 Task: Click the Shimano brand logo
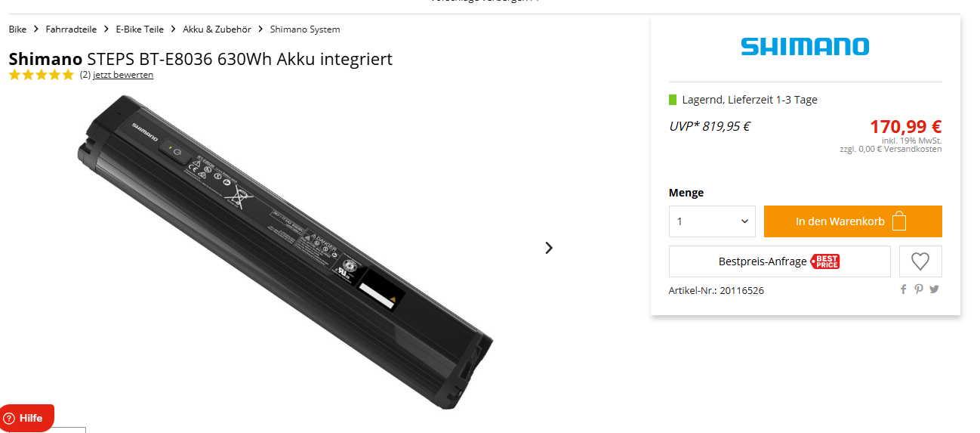click(x=805, y=47)
